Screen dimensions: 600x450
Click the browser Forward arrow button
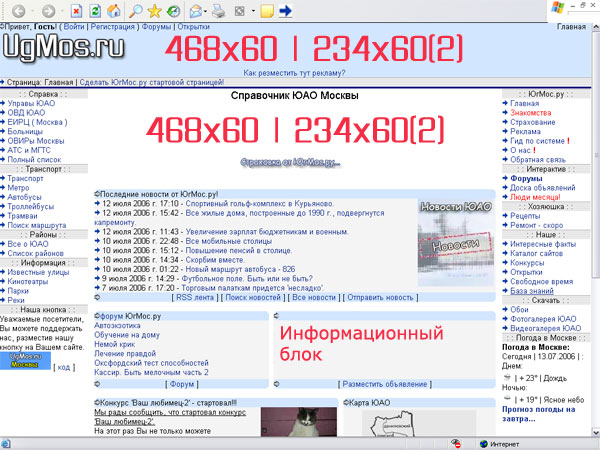click(49, 11)
